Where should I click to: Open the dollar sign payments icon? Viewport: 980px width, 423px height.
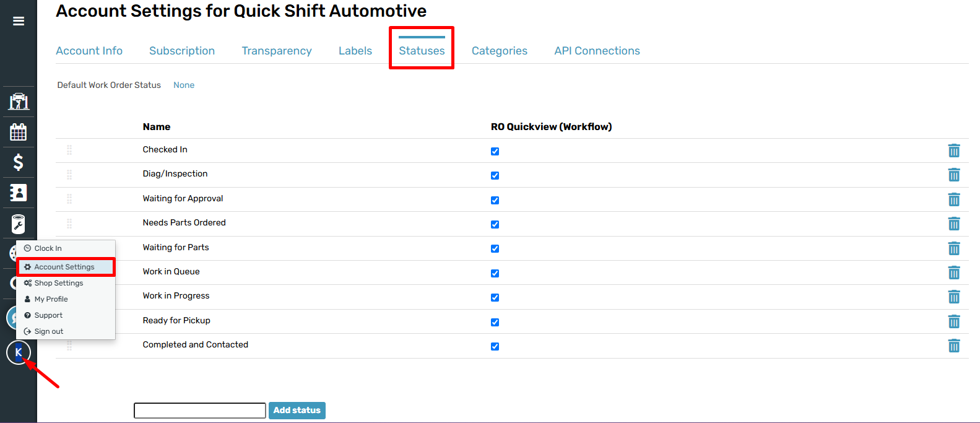click(x=19, y=162)
